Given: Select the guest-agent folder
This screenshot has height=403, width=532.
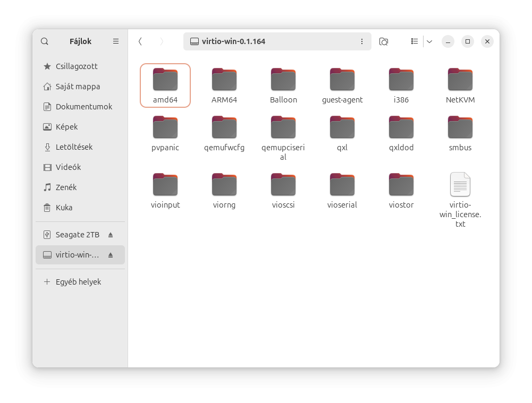Looking at the screenshot, I should [342, 80].
